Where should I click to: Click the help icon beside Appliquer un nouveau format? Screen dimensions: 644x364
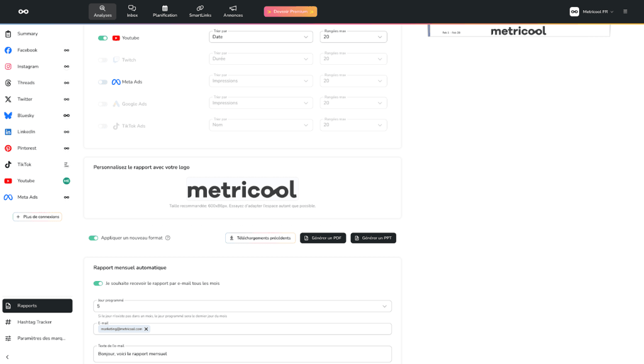[168, 238]
